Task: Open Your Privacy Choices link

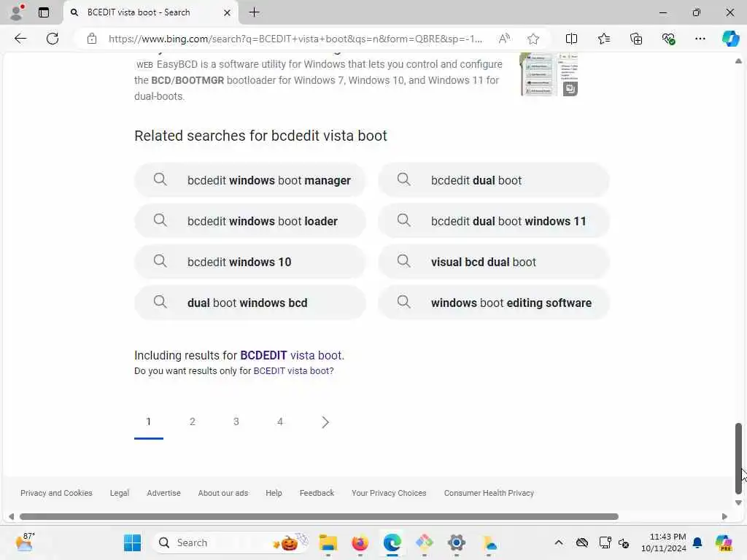Action: (389, 494)
